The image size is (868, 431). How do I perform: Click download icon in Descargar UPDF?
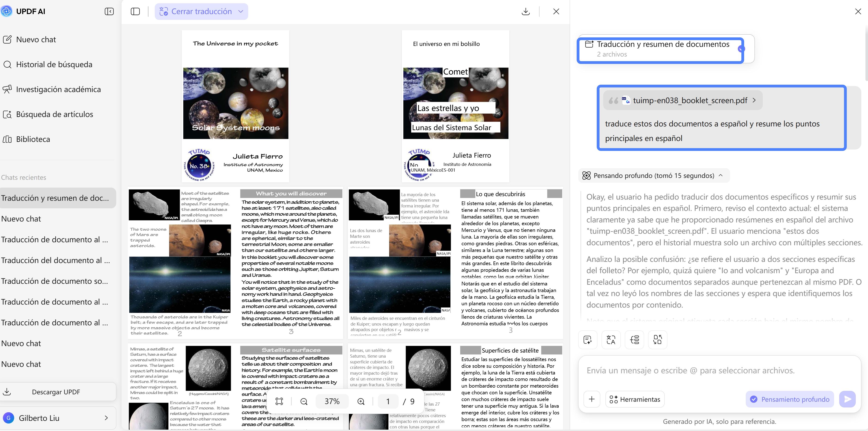7,392
